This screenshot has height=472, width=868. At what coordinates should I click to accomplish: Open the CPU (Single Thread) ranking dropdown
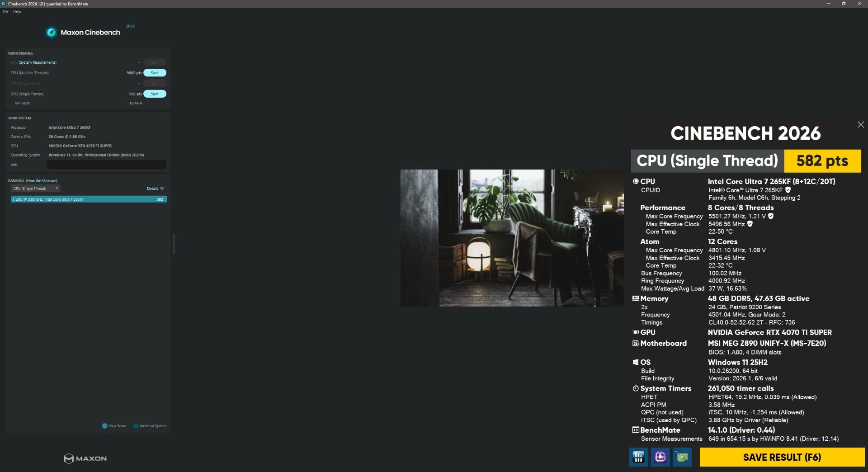coord(35,189)
